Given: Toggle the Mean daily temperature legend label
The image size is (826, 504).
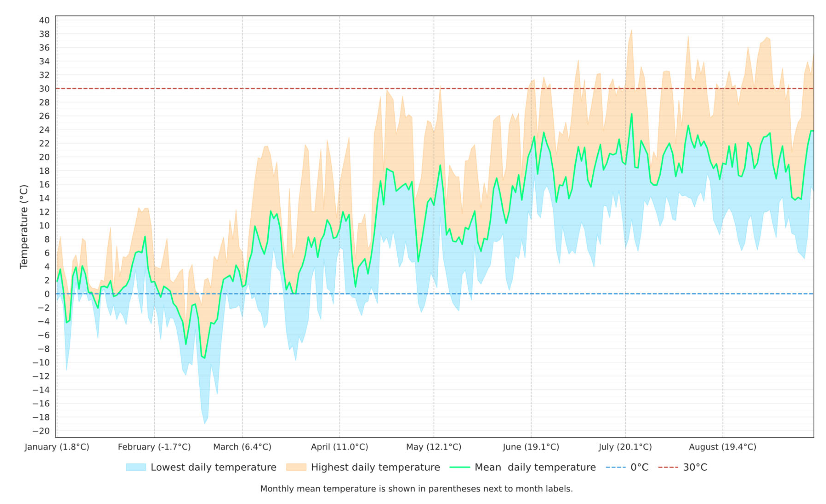Looking at the screenshot, I should 535,467.
